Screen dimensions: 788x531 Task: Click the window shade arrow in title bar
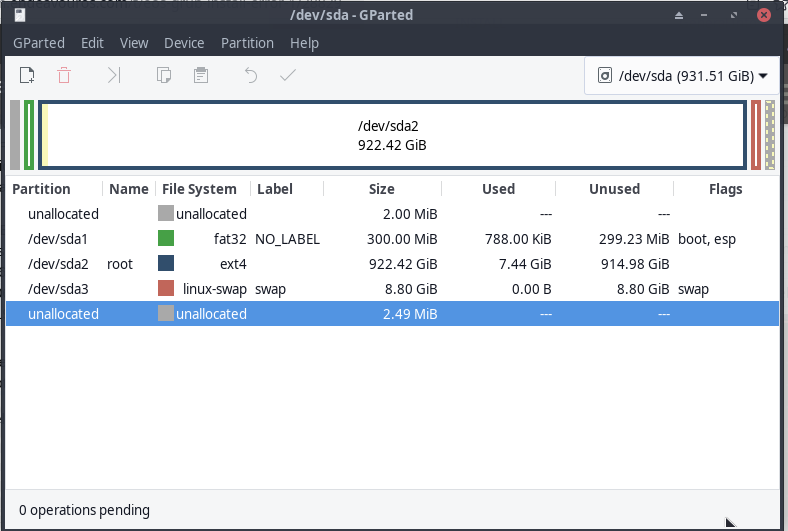click(x=680, y=16)
